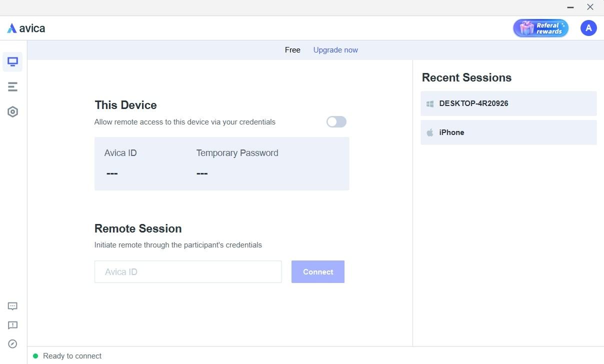Viewport: 604px width, 364px height.
Task: Click the Ready to connect status text
Action: click(x=72, y=356)
